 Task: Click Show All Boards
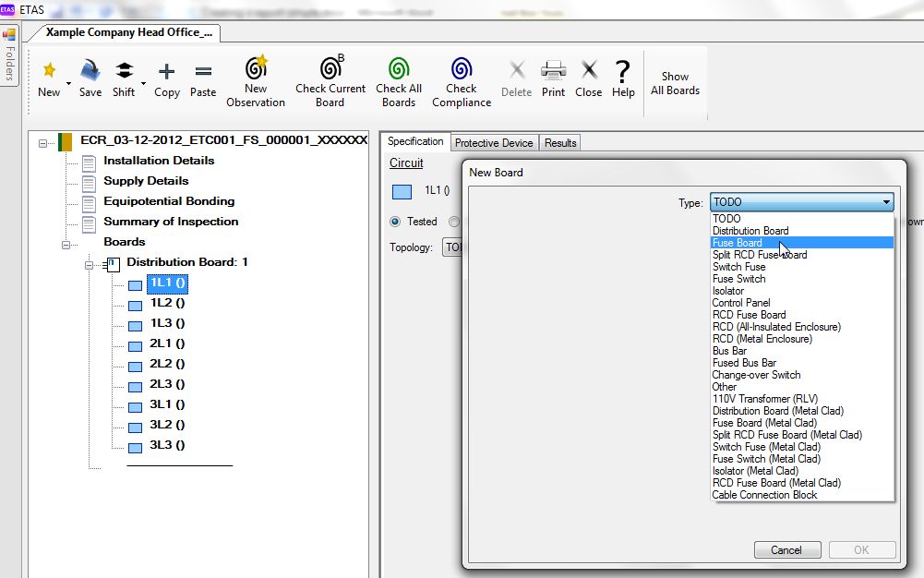(x=676, y=83)
